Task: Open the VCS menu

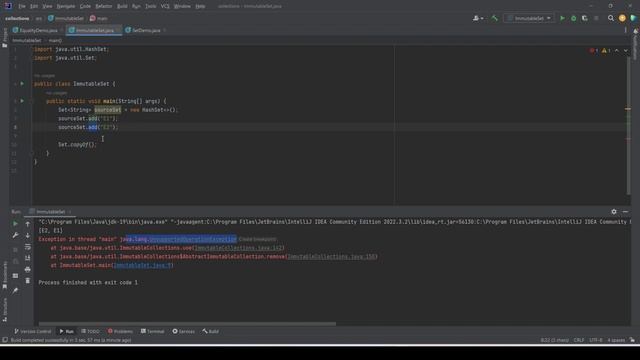Action: pos(165,6)
